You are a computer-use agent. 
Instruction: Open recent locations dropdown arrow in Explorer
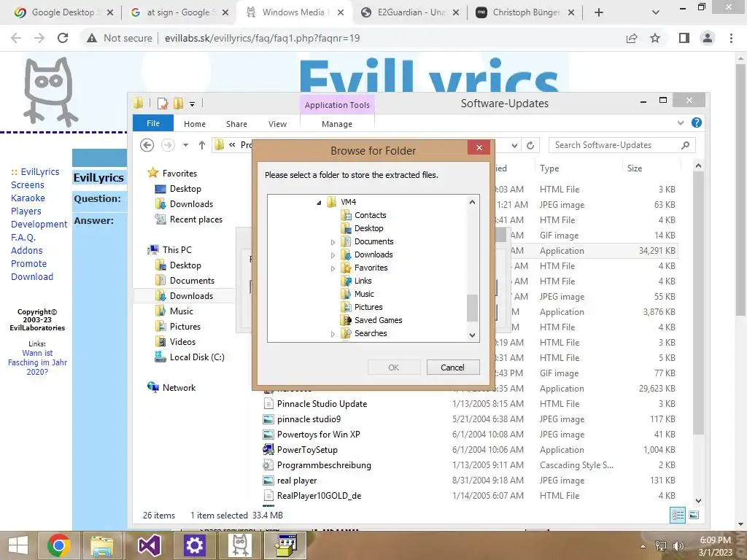click(x=185, y=145)
